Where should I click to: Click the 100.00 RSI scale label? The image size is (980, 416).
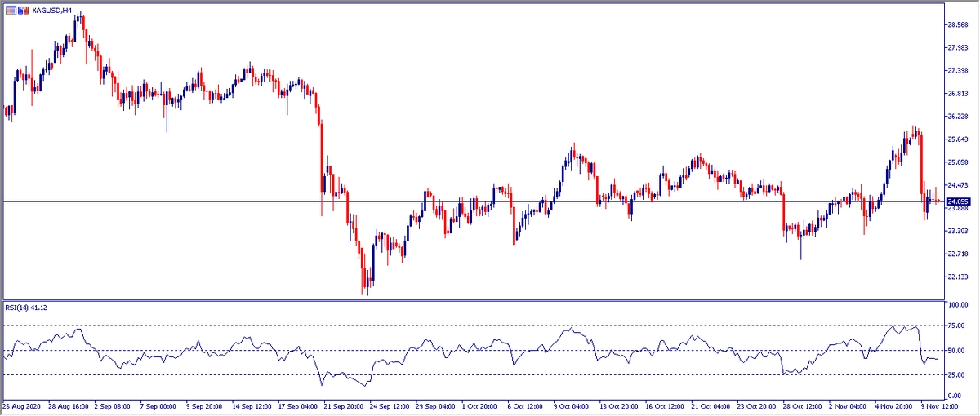(957, 304)
